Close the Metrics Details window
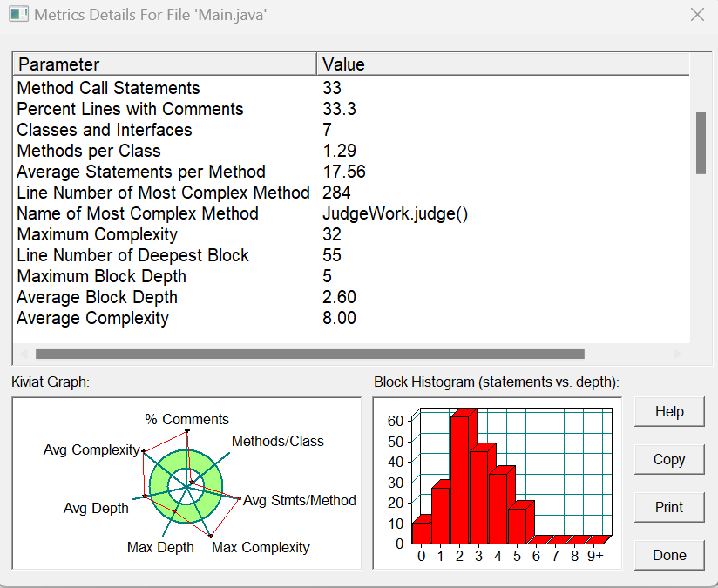Image resolution: width=718 pixels, height=588 pixels. coord(697,15)
